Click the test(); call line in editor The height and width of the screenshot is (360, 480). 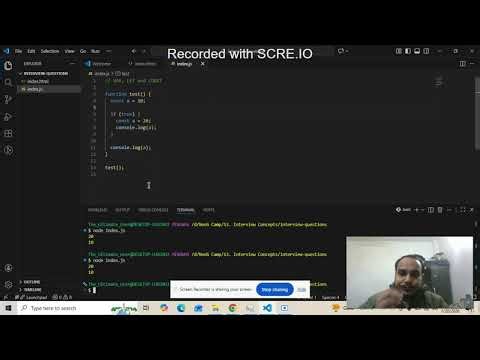114,167
